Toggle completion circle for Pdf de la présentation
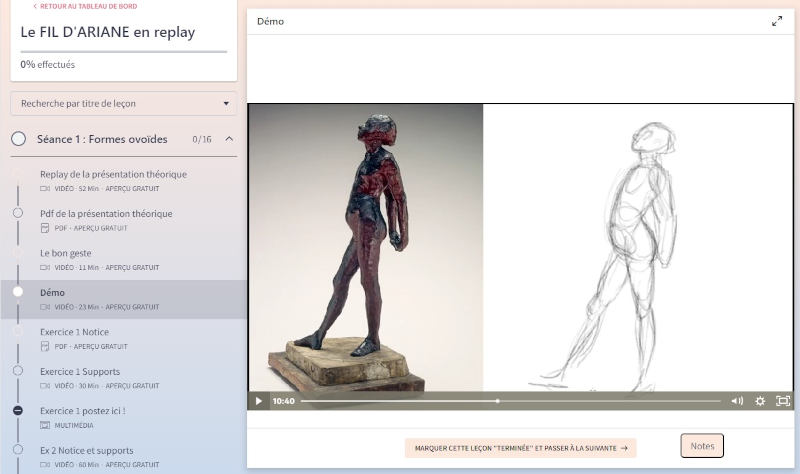Screen dimensions: 800x474 [x=18, y=213]
